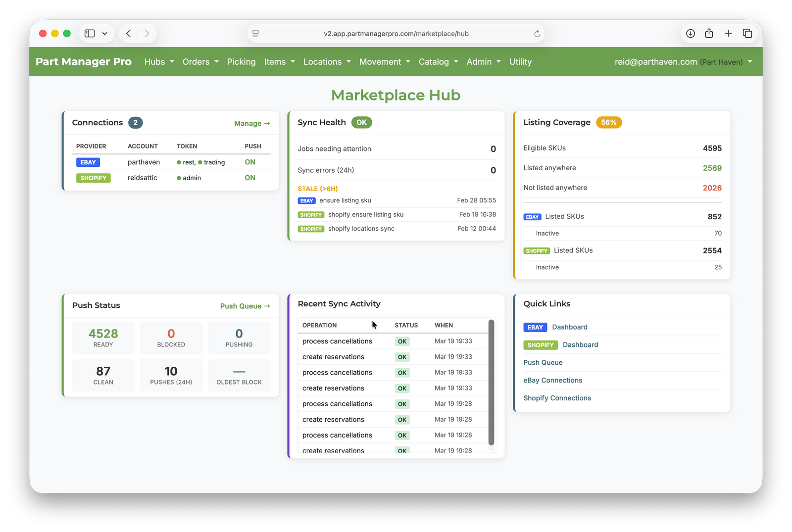Open the Push Queue quick link
Viewport: 792px width, 532px height.
pyautogui.click(x=543, y=363)
